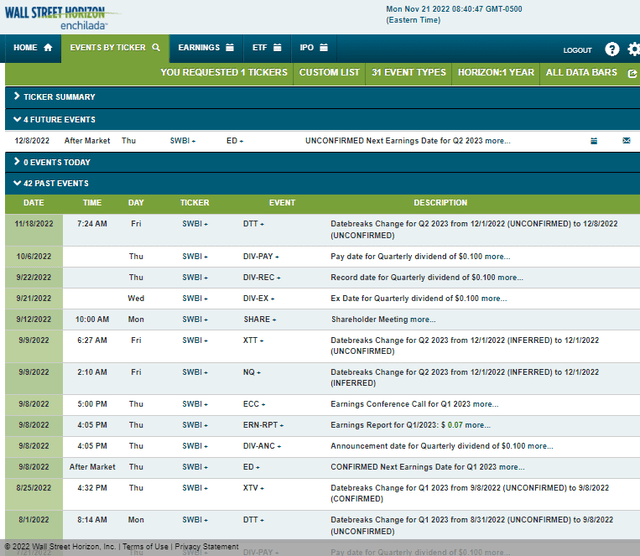Viewport: 640px width, 556px height.
Task: Click the All Data Bars filter
Action: pyautogui.click(x=581, y=73)
